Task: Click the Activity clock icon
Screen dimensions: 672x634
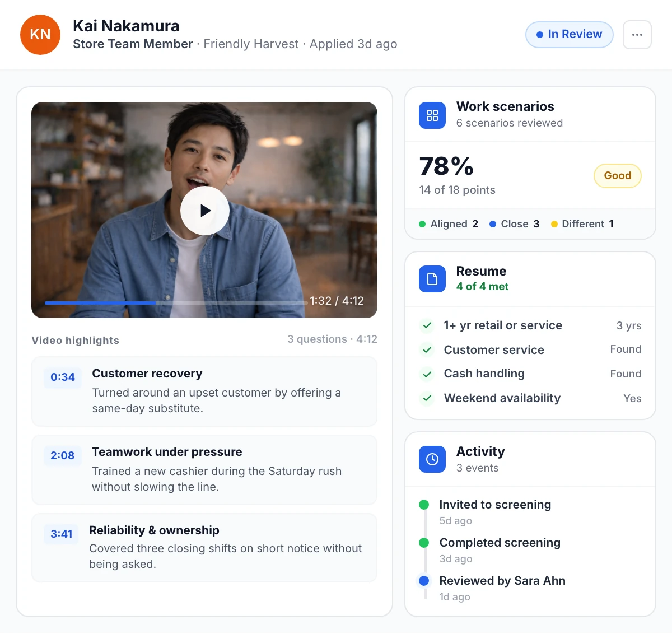Action: click(432, 459)
